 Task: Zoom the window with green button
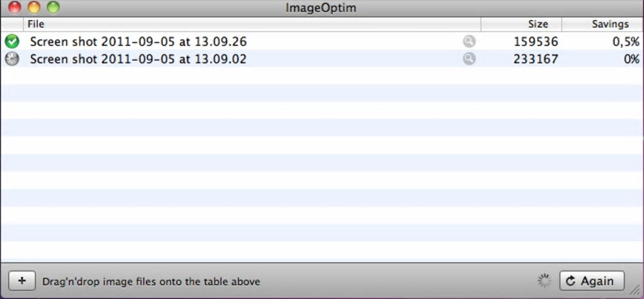tap(54, 8)
